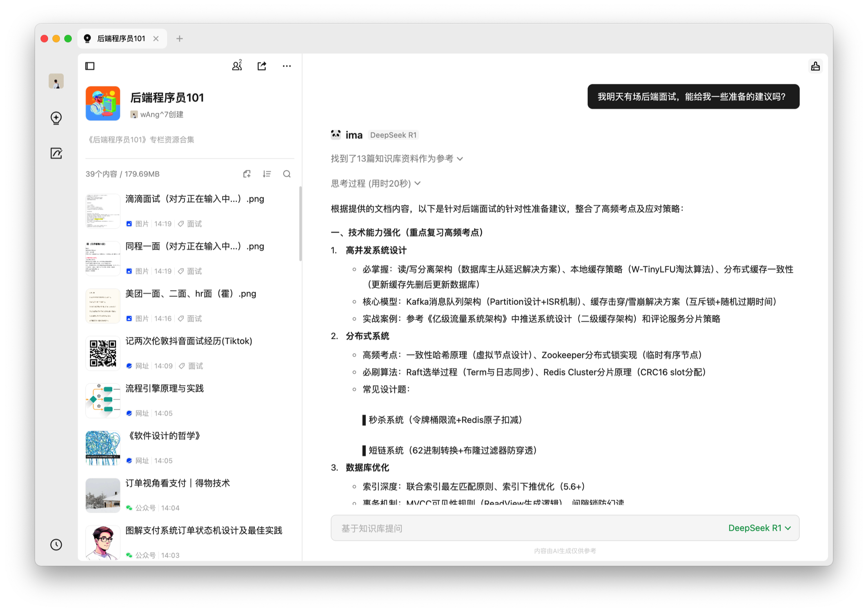This screenshot has width=868, height=612.
Task: Click the content list vertical scrollbar
Action: coord(300,224)
